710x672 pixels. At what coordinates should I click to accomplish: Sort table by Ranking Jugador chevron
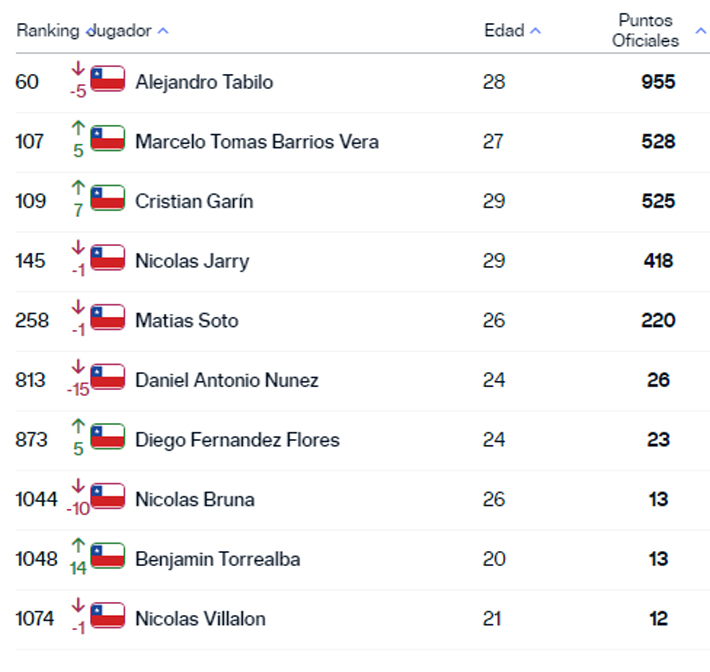click(163, 31)
